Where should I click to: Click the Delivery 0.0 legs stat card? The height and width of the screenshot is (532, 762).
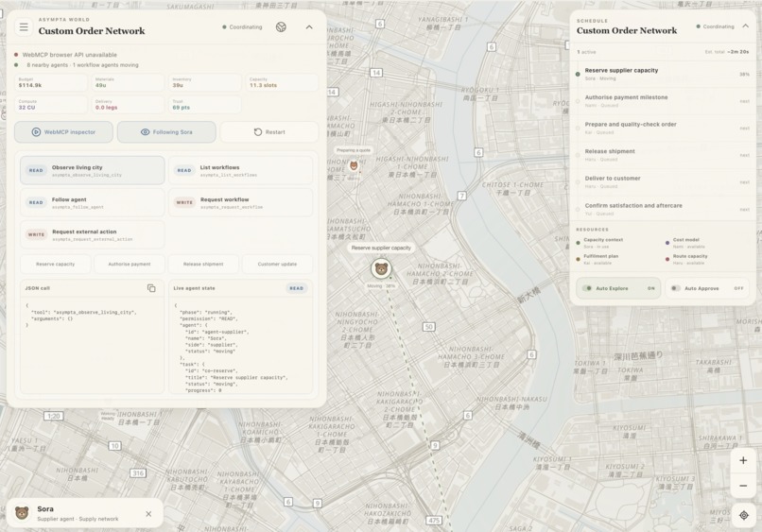128,105
